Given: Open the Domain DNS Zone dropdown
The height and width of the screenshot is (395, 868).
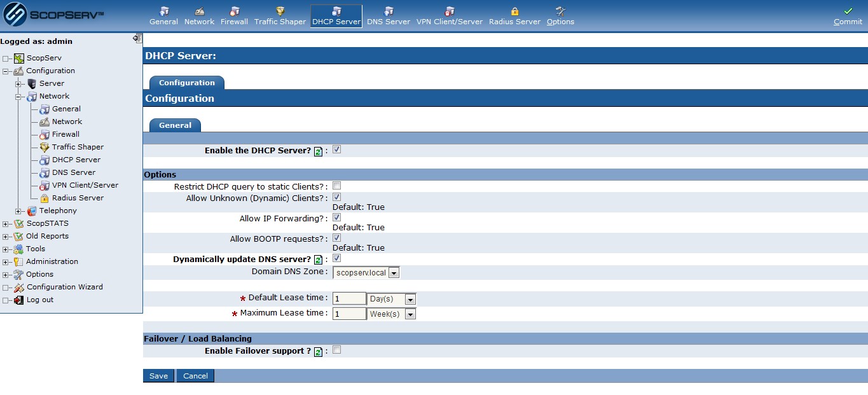Looking at the screenshot, I should [x=366, y=273].
